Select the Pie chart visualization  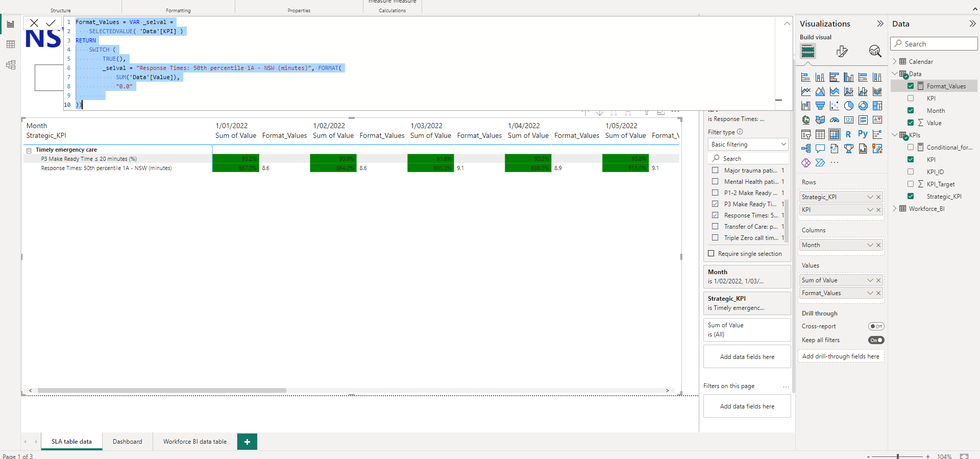coord(849,106)
